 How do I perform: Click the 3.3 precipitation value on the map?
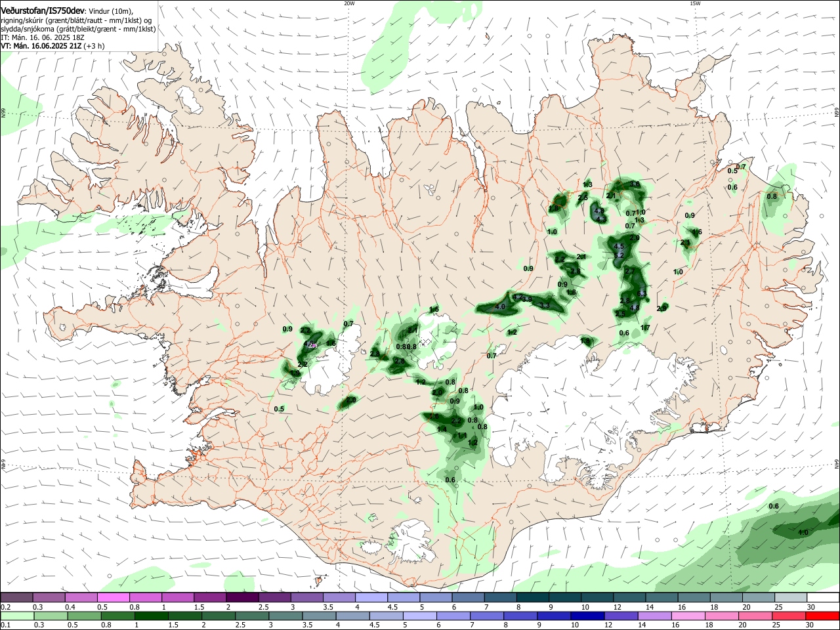pos(544,306)
